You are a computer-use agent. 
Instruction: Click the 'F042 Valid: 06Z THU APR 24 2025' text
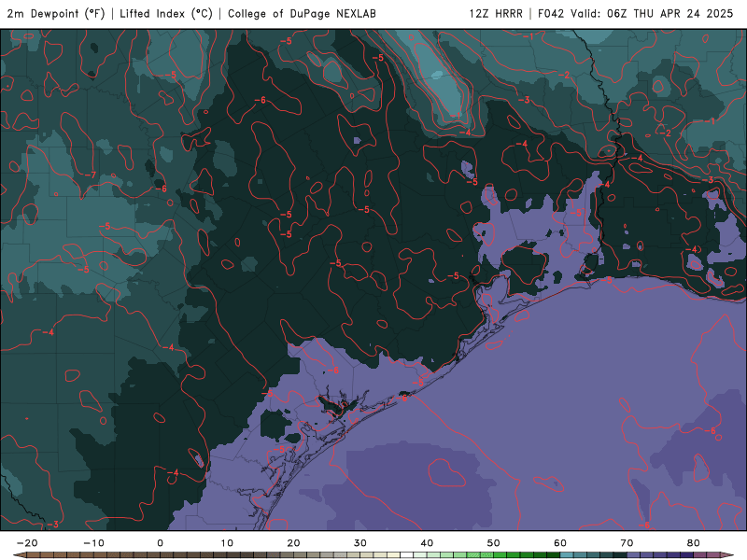(636, 14)
